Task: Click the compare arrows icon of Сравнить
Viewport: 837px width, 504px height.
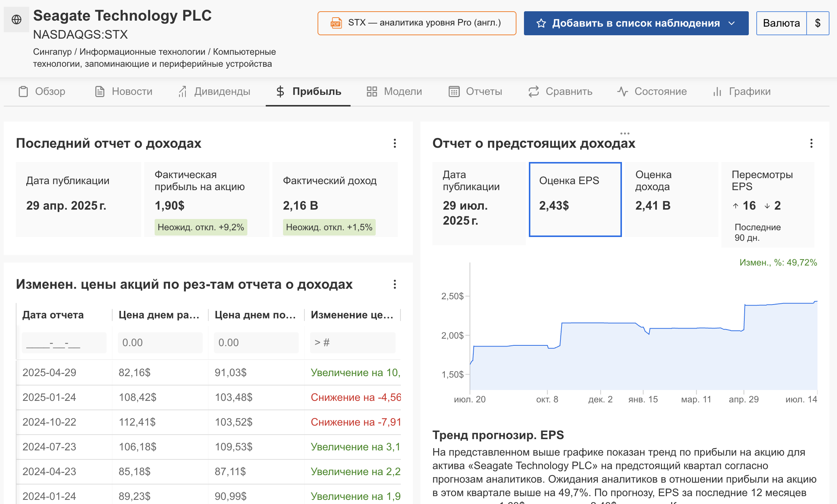Action: pos(534,91)
